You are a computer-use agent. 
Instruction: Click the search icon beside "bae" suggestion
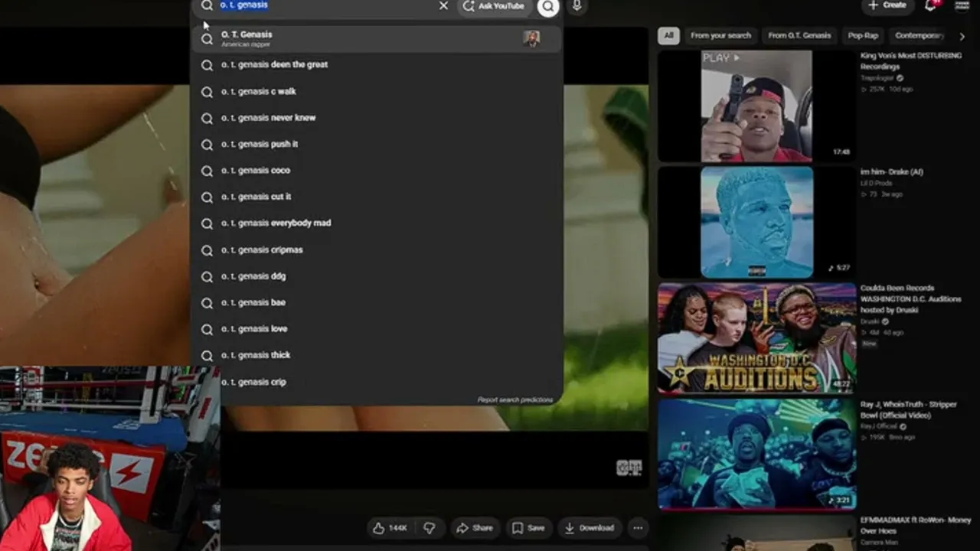click(x=207, y=303)
